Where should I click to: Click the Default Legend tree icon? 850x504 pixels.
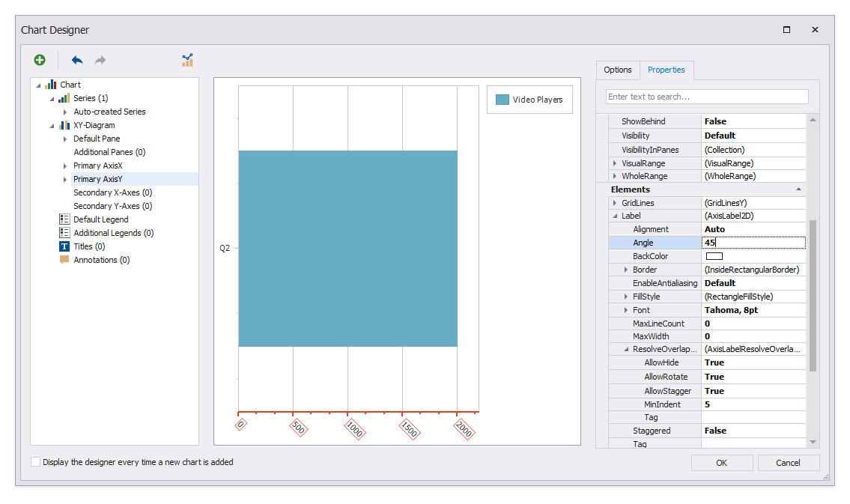click(x=64, y=219)
